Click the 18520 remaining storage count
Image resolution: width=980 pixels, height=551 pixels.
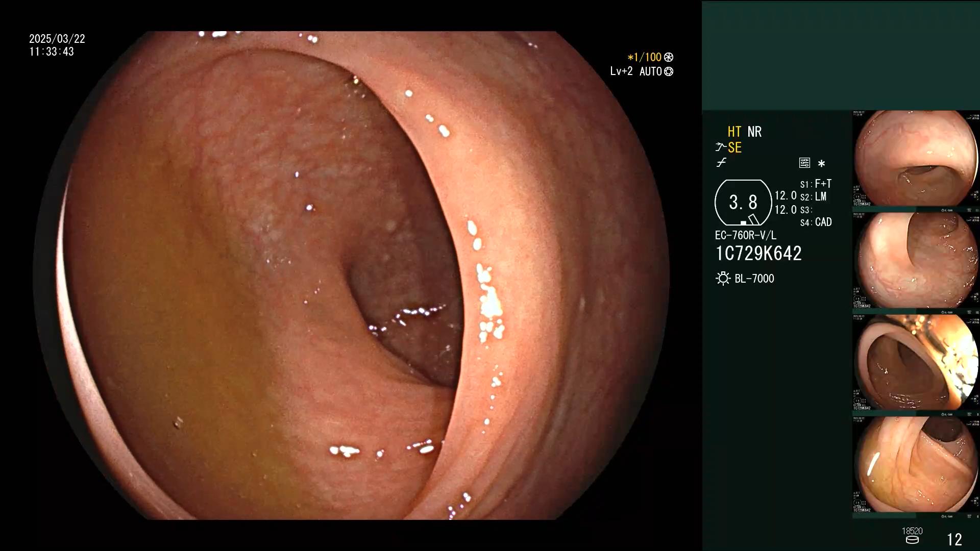click(912, 531)
